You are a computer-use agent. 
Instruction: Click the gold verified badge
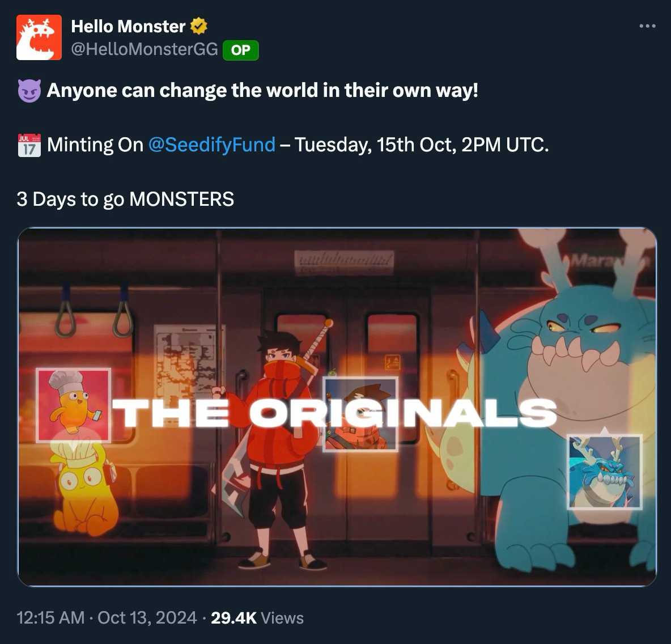point(198,26)
